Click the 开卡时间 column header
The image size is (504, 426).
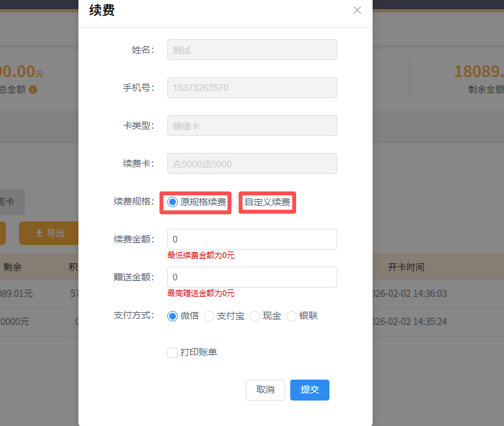coord(406,267)
